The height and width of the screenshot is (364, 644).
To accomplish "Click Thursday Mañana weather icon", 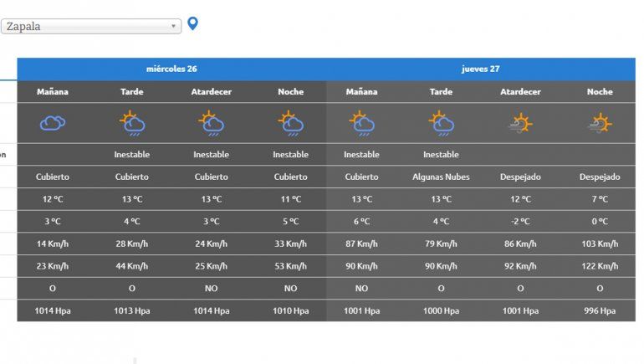I will [361, 124].
